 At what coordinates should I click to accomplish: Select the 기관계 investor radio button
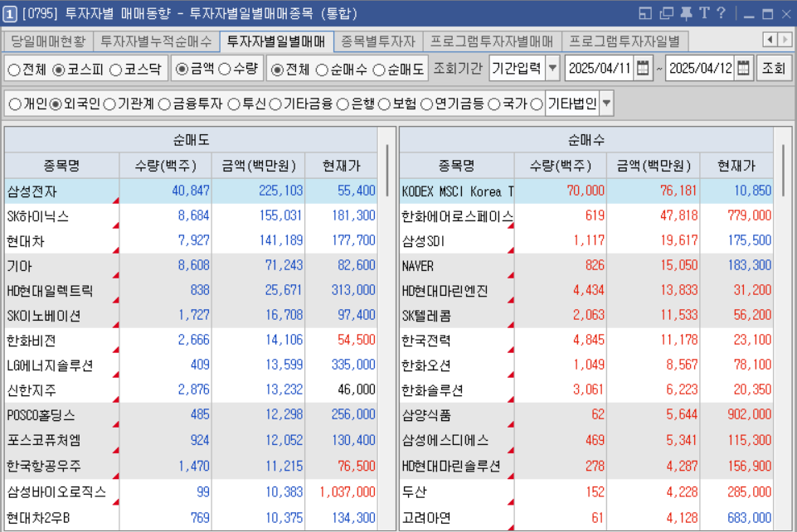(109, 104)
